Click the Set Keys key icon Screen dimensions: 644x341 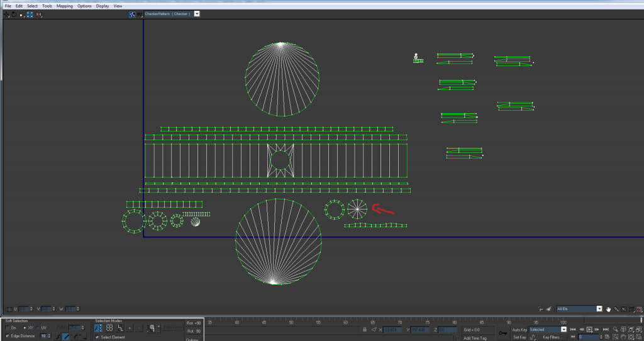click(x=503, y=333)
